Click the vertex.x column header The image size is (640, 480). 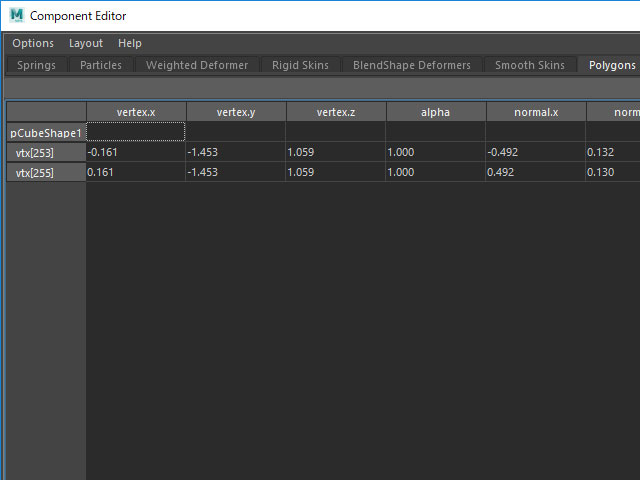pyautogui.click(x=136, y=112)
